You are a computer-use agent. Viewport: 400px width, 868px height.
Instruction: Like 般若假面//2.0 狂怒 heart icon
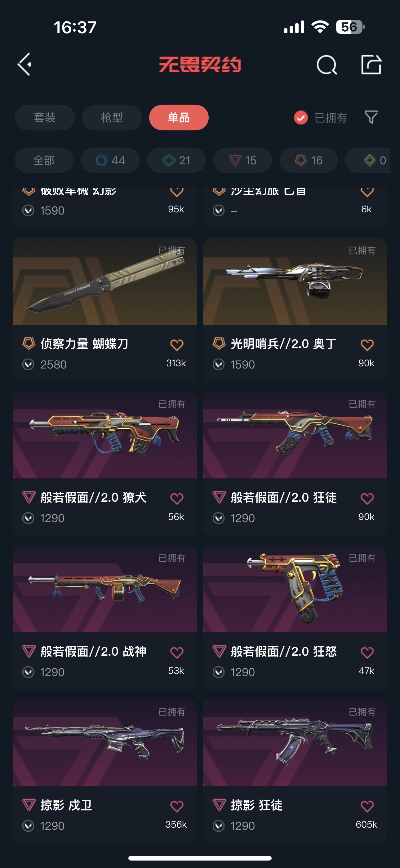(x=367, y=652)
